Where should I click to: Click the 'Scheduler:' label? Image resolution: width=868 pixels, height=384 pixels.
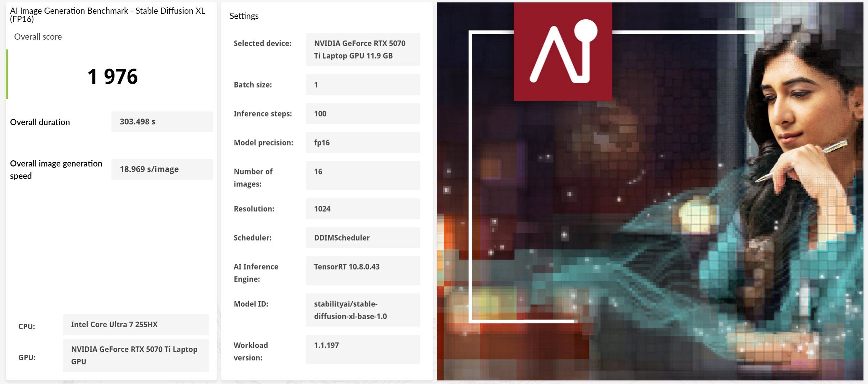tap(253, 238)
